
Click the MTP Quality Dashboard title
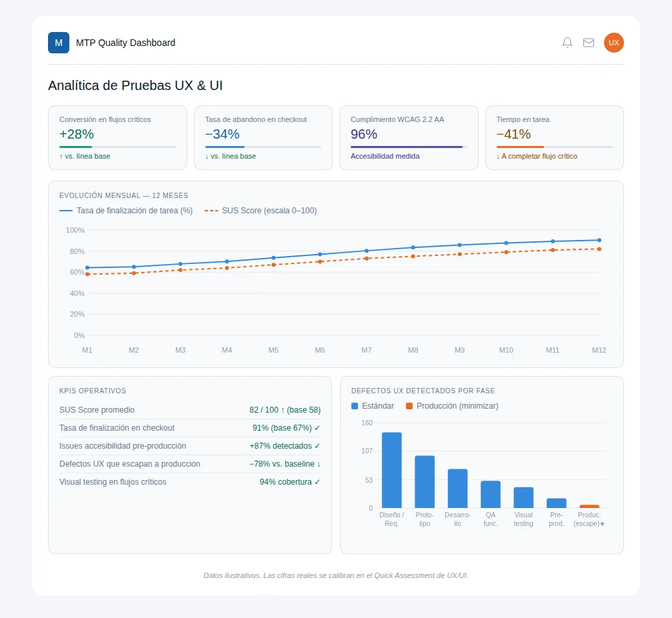click(125, 43)
